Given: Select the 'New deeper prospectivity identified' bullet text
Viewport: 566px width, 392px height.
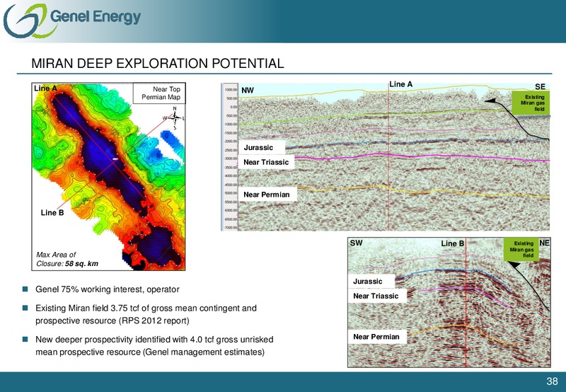Looking at the screenshot, I should click(154, 345).
